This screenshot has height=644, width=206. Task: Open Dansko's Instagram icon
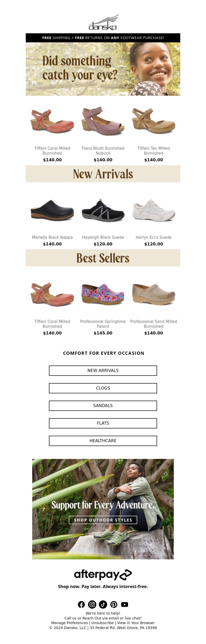point(92,604)
